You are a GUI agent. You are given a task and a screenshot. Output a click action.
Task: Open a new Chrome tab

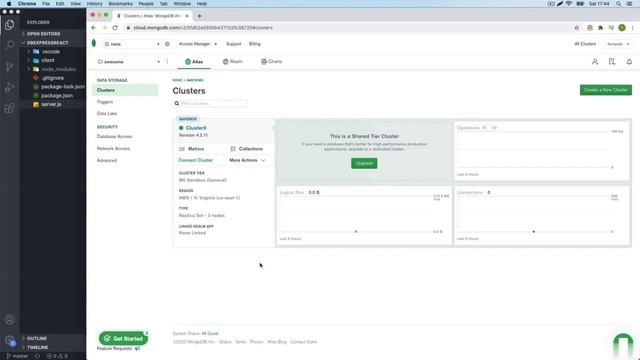coord(200,16)
